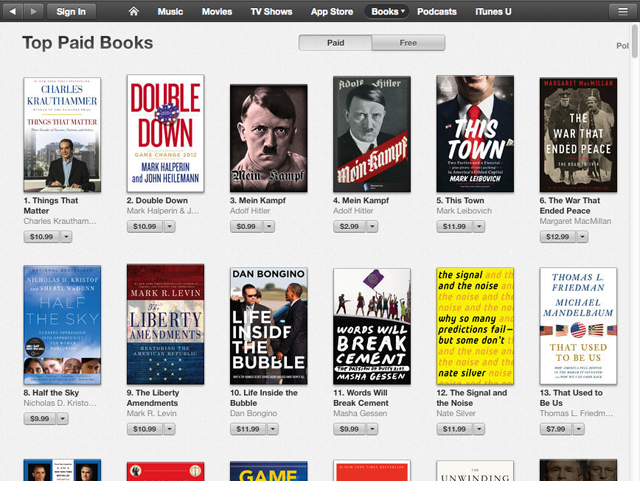Open '13. That Used to Be Us' title link
The width and height of the screenshot is (640, 481).
(x=571, y=398)
